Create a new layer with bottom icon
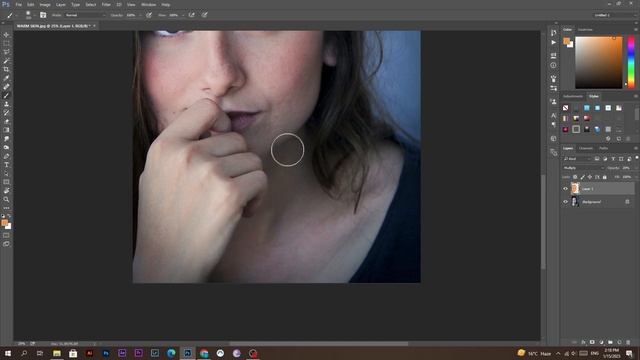 tap(620, 342)
